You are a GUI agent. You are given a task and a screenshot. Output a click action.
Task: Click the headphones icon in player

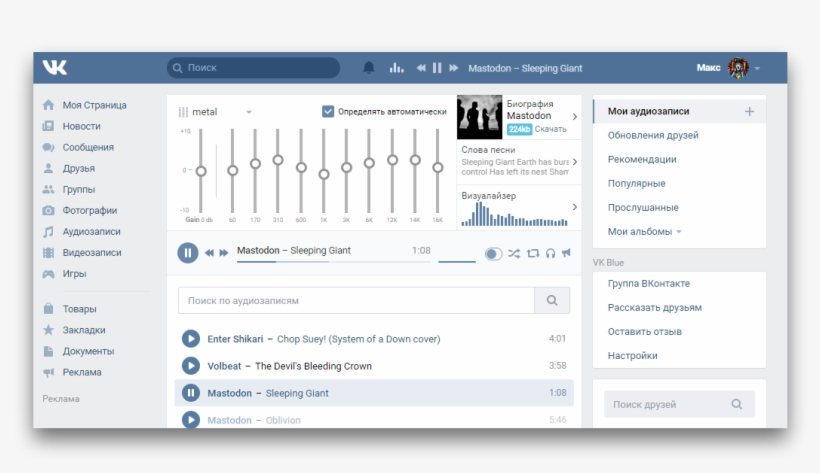(550, 253)
